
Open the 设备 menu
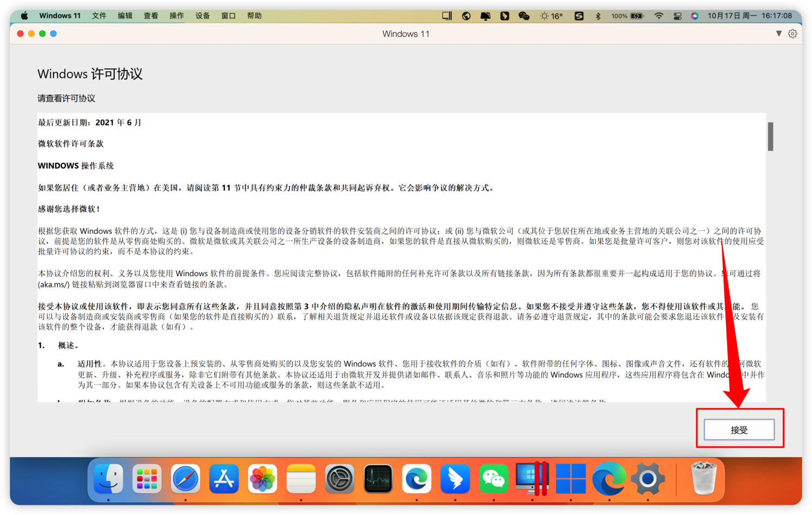[202, 16]
